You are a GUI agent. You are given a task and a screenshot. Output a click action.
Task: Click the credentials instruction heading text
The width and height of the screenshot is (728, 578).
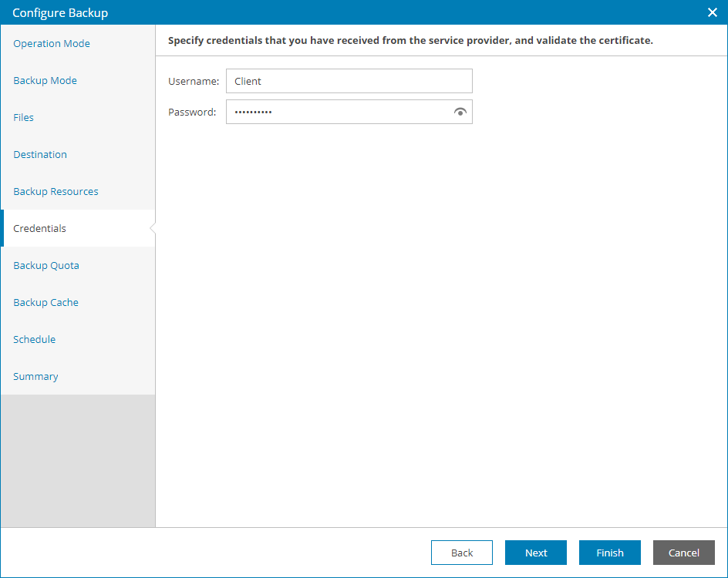point(410,40)
